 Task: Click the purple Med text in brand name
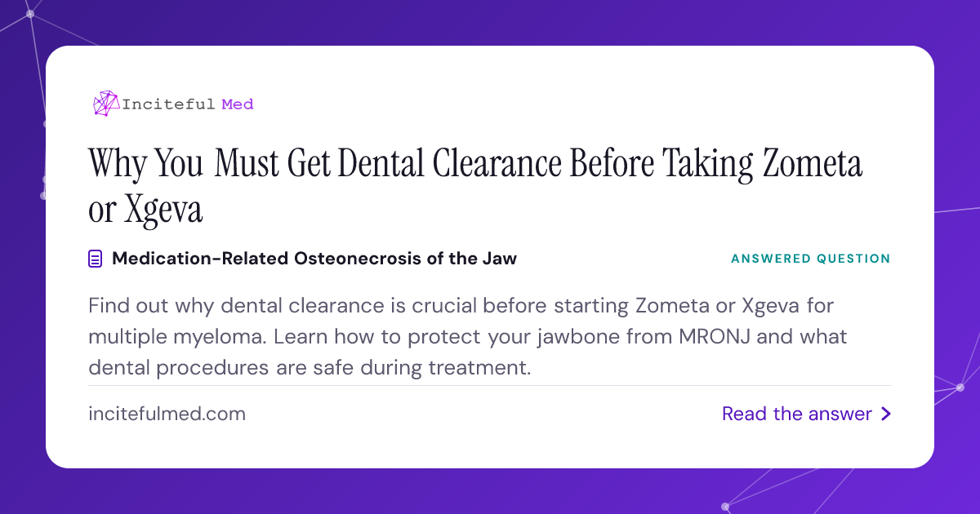238,104
